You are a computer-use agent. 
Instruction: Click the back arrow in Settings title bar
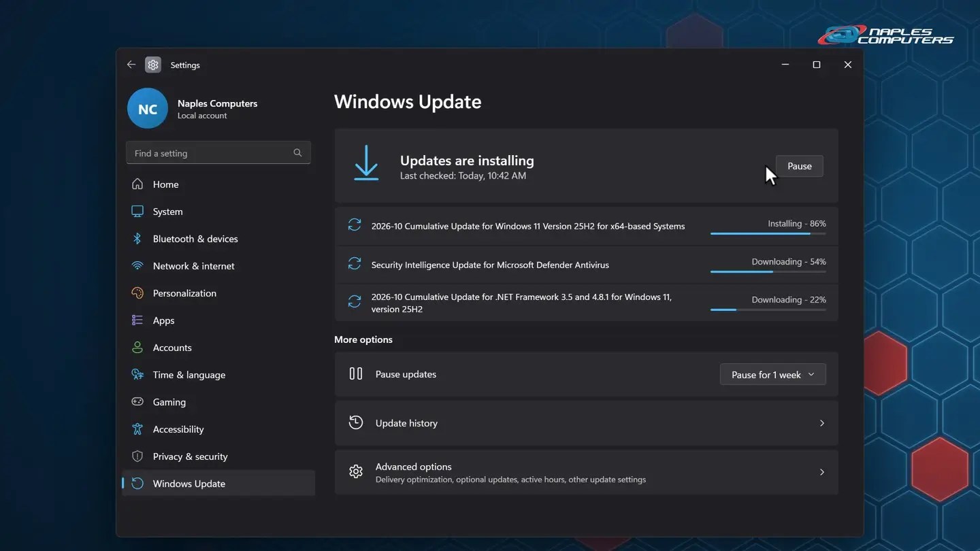click(x=131, y=65)
